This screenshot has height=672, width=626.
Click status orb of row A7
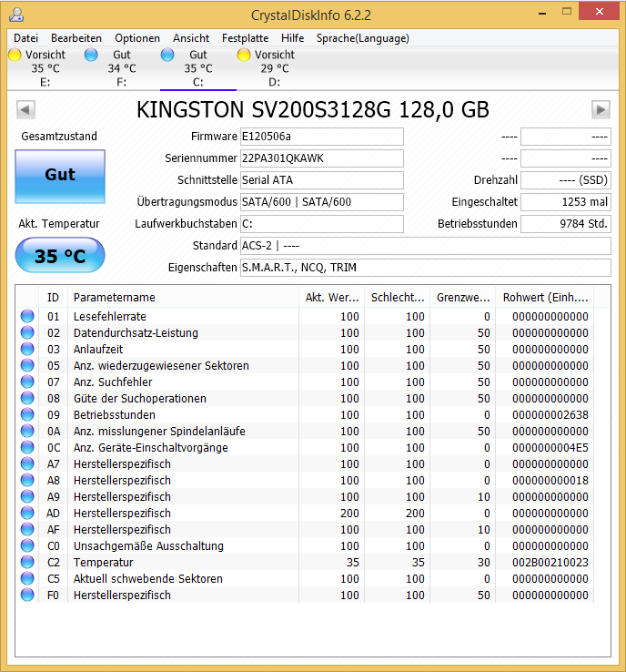point(27,463)
